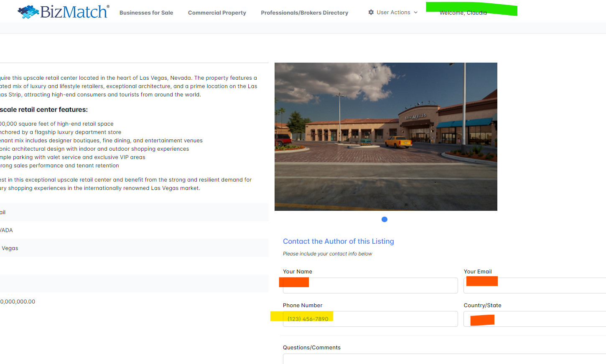Focus the Country/State input field
The width and height of the screenshot is (606, 364).
[x=535, y=319]
